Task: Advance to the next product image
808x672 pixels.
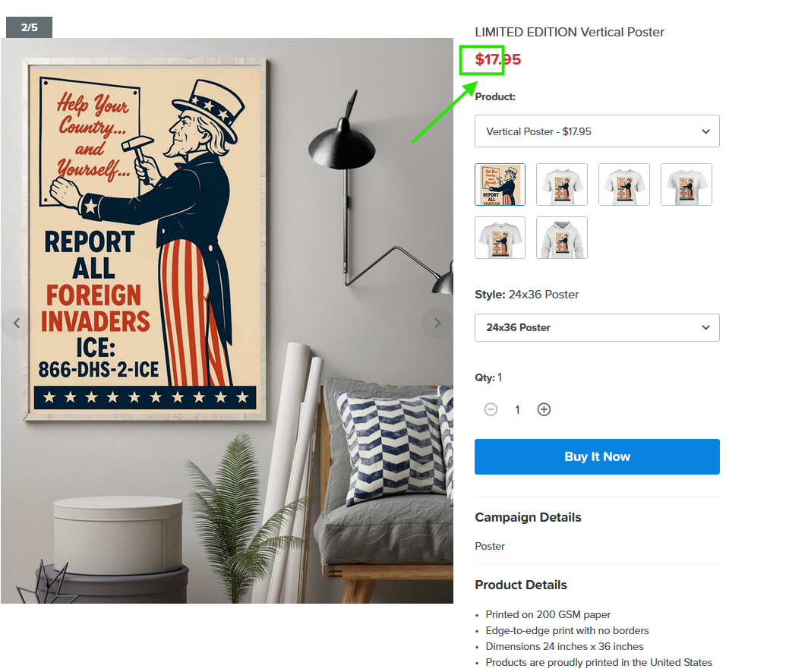Action: coord(437,323)
